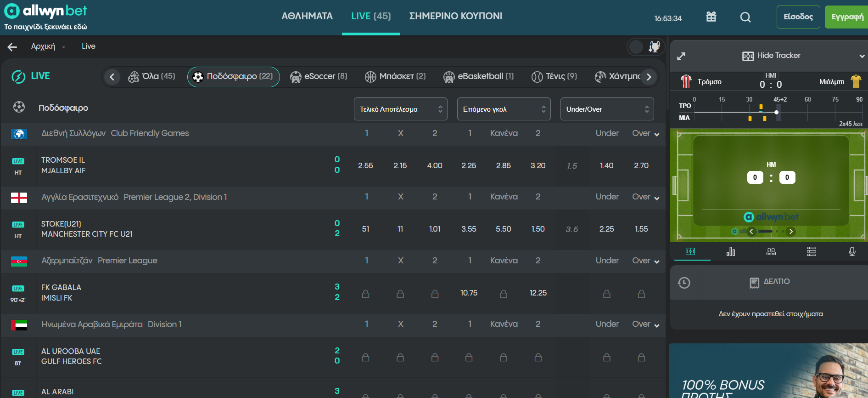868x398 pixels.
Task: Select the Μπάσκετ (2) tab
Action: click(395, 77)
